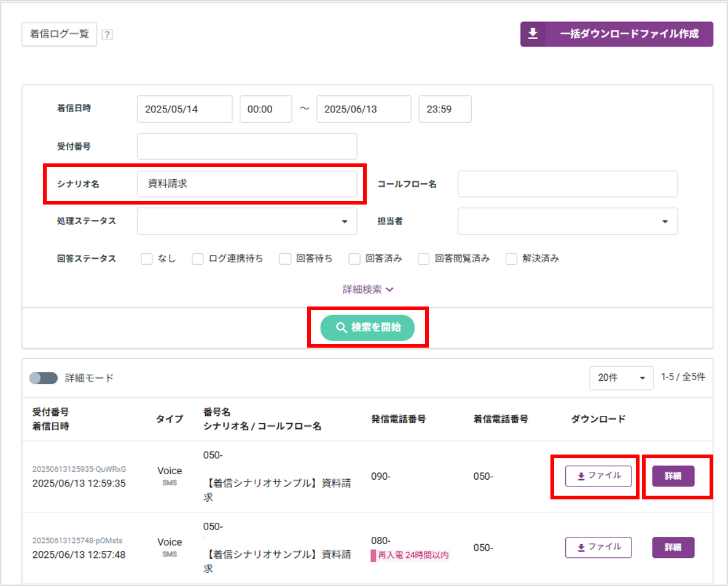This screenshot has height=586, width=728.
Task: Select the 着信ログ一覧 tab
Action: pyautogui.click(x=59, y=34)
